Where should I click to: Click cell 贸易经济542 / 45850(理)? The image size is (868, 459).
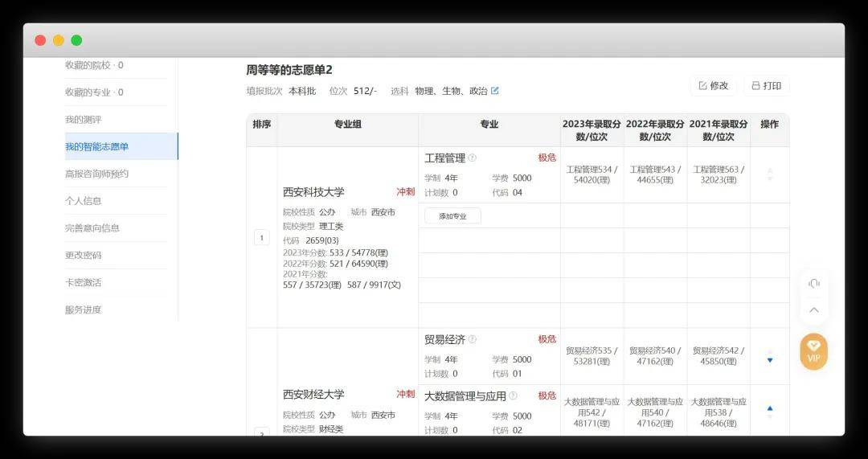tap(719, 356)
